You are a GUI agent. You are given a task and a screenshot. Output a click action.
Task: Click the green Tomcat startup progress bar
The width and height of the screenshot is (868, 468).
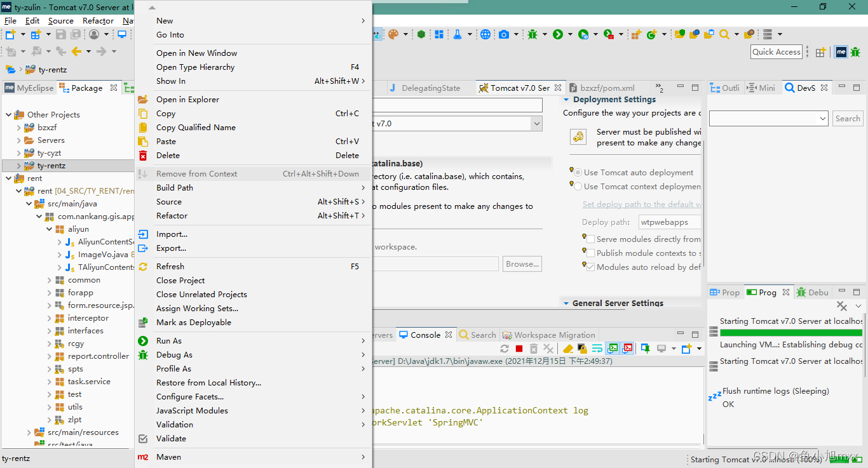click(791, 332)
